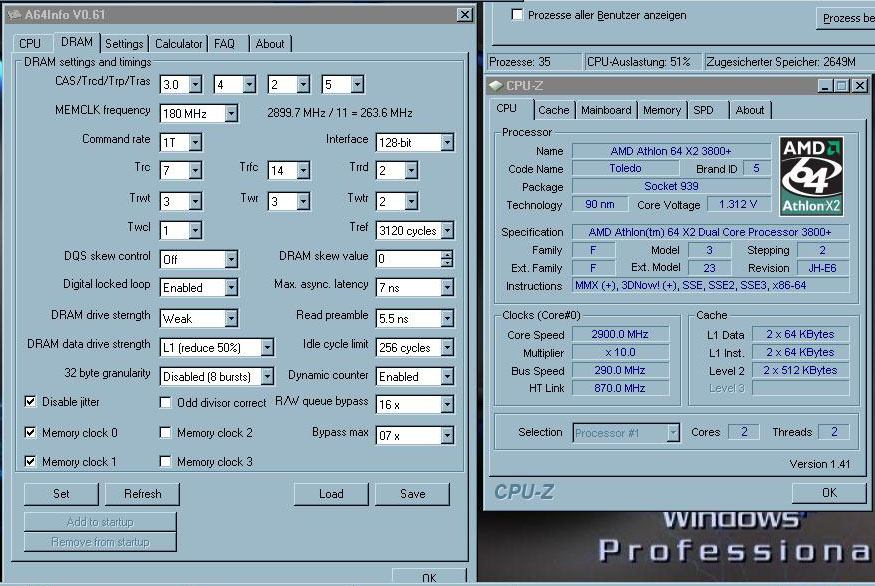Screen dimensions: 875x586
Task: Expand the Command rate dropdown
Action: tap(195, 142)
